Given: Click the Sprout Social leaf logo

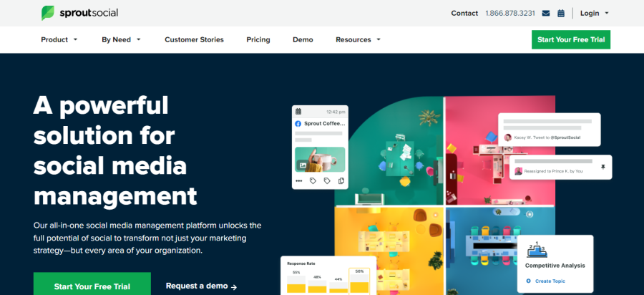Looking at the screenshot, I should 48,13.
